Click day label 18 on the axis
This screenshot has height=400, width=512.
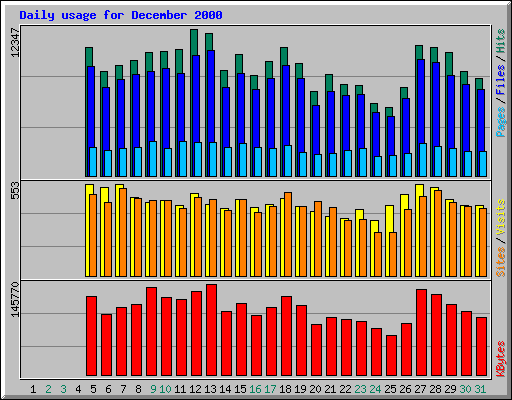click(285, 389)
